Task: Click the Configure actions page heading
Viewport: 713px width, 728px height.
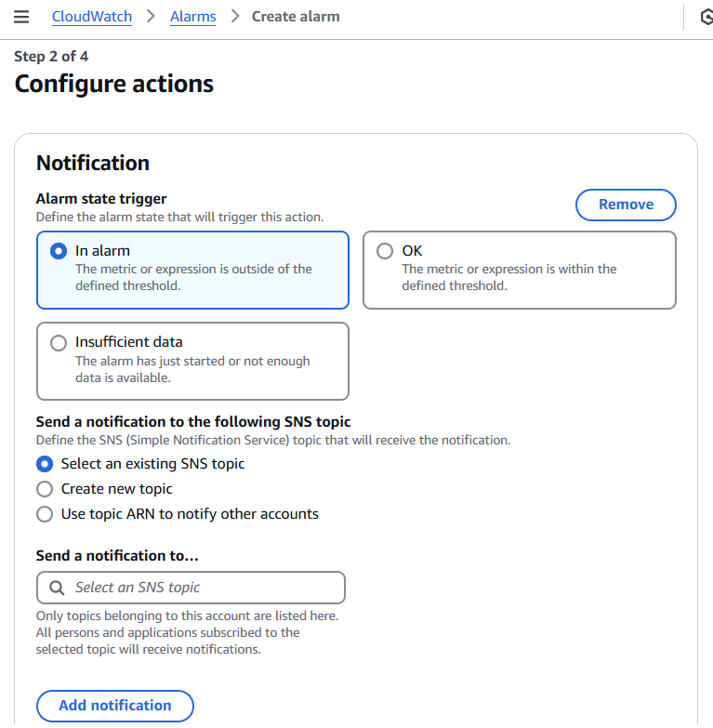Action: click(x=114, y=84)
